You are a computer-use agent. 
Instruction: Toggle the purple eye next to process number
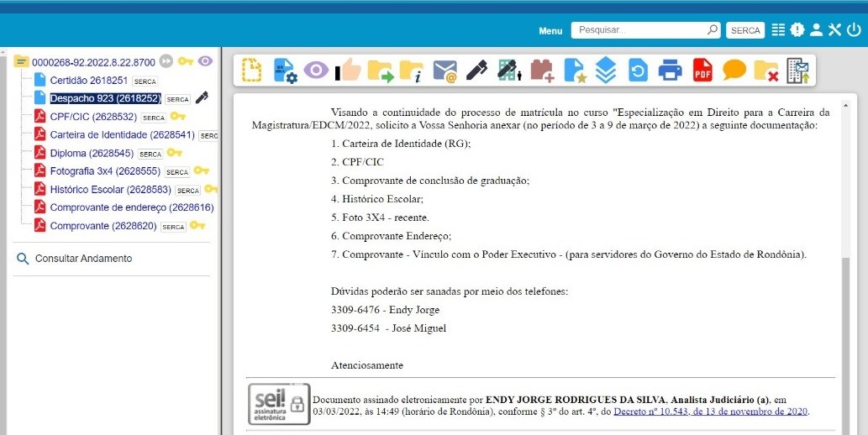point(205,61)
